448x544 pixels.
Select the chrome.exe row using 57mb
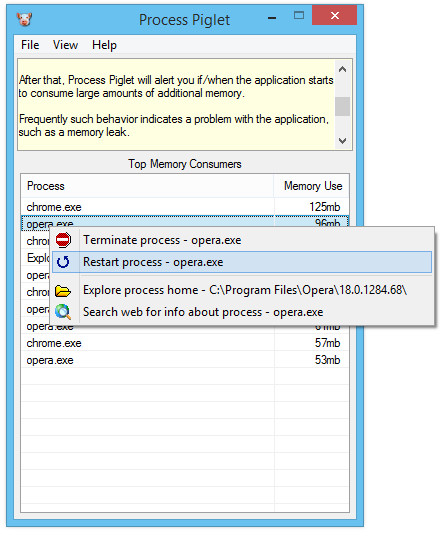coord(185,343)
